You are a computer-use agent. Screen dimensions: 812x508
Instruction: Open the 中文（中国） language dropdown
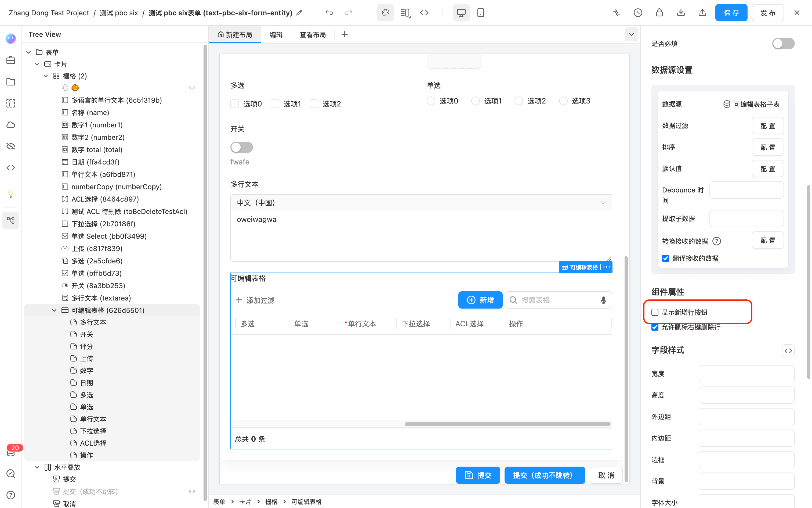(x=421, y=203)
